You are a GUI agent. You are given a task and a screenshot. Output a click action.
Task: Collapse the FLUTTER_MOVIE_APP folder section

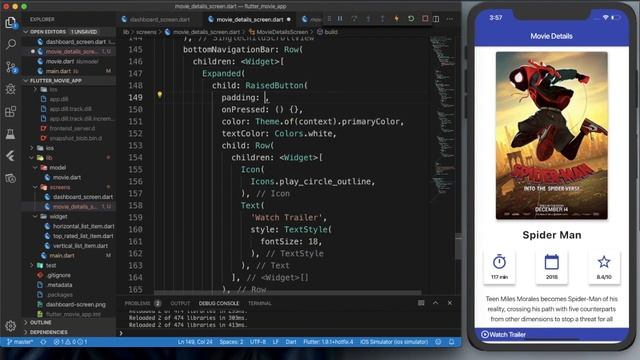point(69,81)
